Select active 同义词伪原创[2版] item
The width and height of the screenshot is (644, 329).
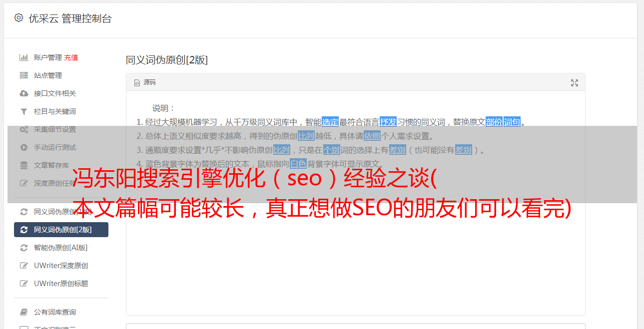(x=61, y=230)
